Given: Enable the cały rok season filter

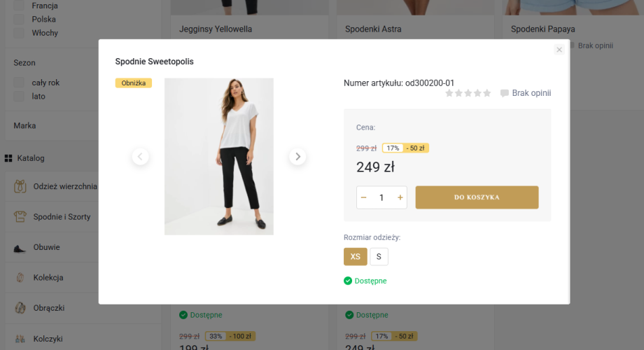Looking at the screenshot, I should tap(20, 83).
